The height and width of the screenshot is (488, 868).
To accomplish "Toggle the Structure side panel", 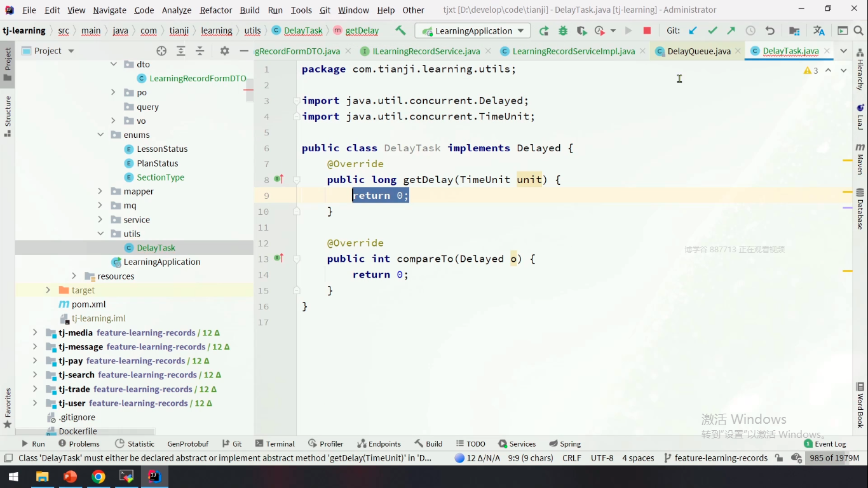I will [8, 116].
